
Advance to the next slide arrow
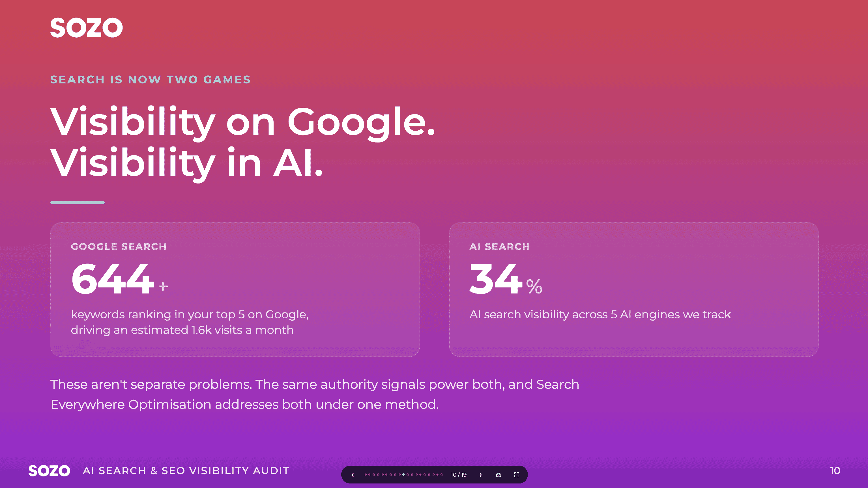481,475
